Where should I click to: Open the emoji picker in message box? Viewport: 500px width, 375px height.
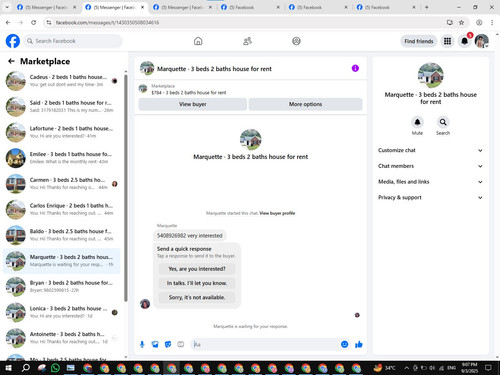345,344
